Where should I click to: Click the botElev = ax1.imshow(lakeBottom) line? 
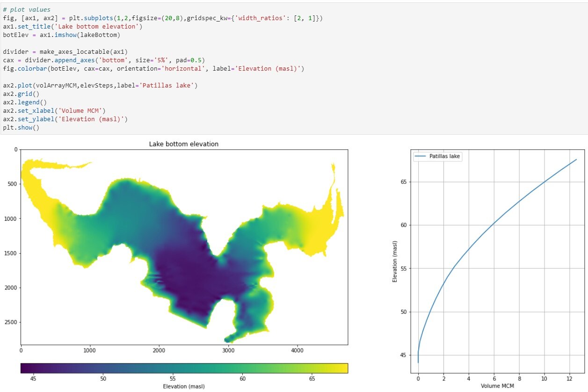coord(61,35)
